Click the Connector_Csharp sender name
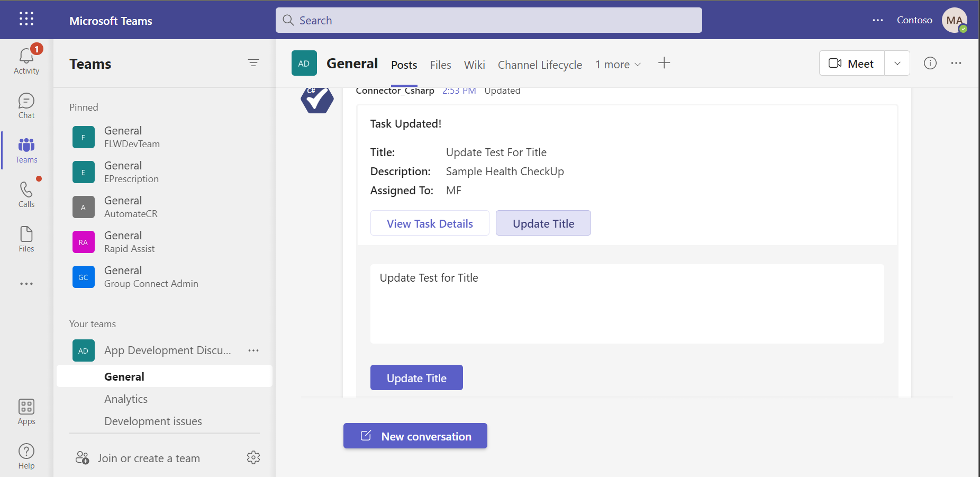Viewport: 980px width, 477px height. [x=395, y=91]
